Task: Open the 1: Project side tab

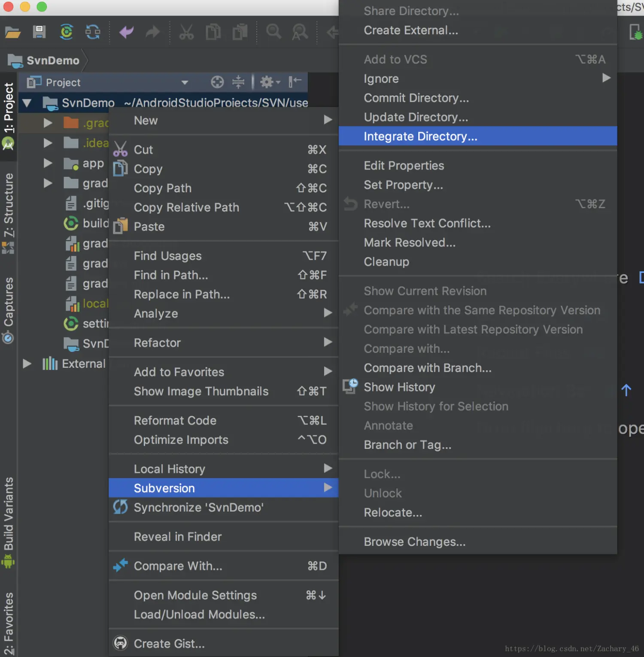Action: (x=9, y=116)
